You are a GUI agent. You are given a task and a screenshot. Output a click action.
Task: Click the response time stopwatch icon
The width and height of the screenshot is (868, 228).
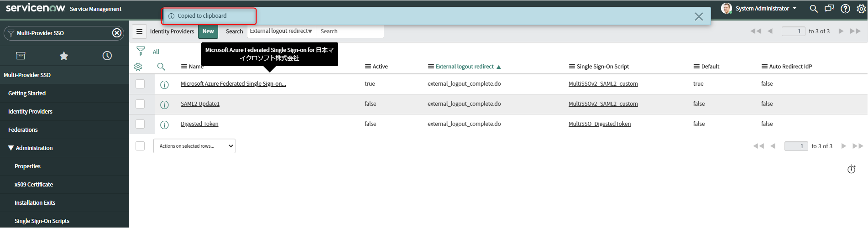(x=852, y=169)
